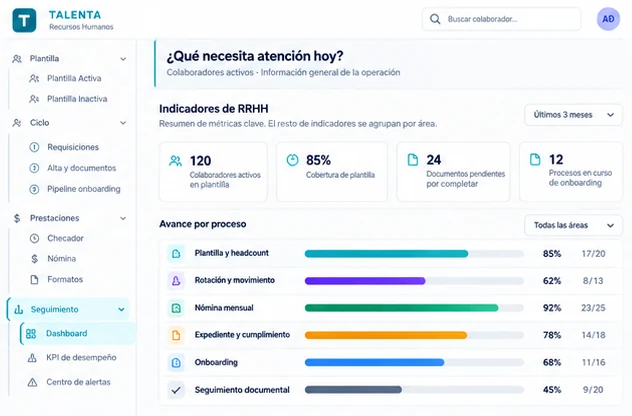Screen dimensions: 632x416
Task: Click the Avance por proceso heading
Action: coord(203,224)
